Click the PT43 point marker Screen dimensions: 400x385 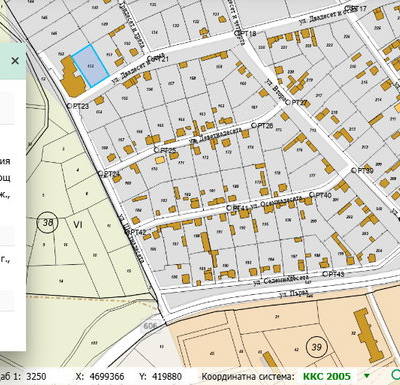[325, 274]
